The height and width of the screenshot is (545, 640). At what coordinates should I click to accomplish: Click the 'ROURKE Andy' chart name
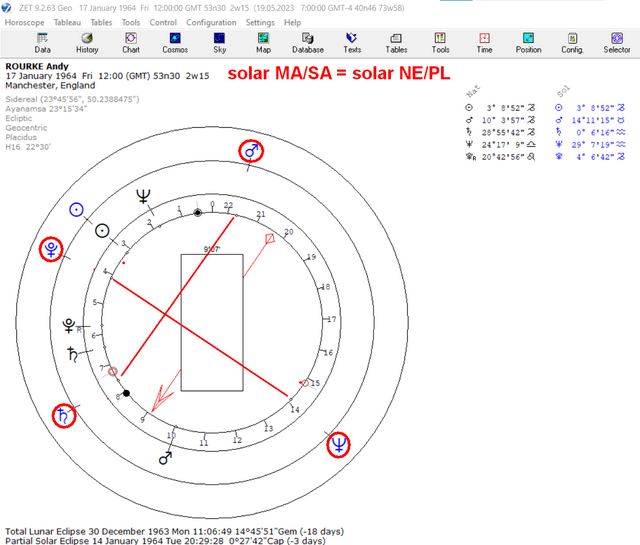tap(37, 66)
